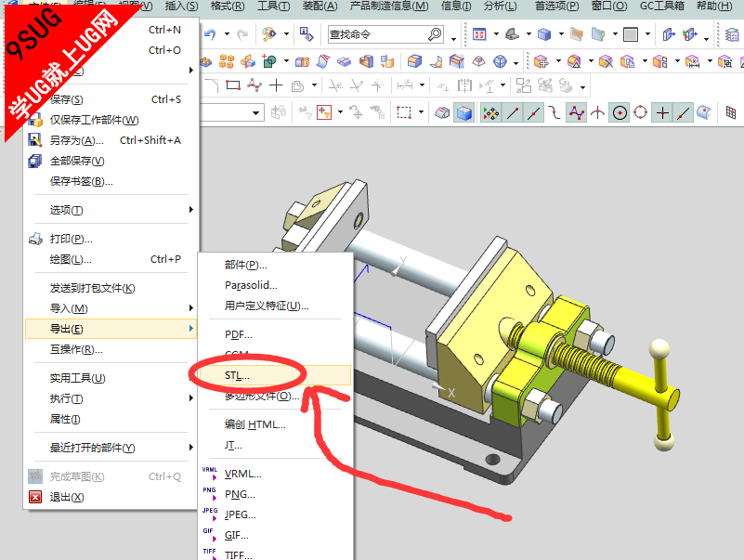Click 保存(S) in File menu
The image size is (744, 560).
coord(67,99)
